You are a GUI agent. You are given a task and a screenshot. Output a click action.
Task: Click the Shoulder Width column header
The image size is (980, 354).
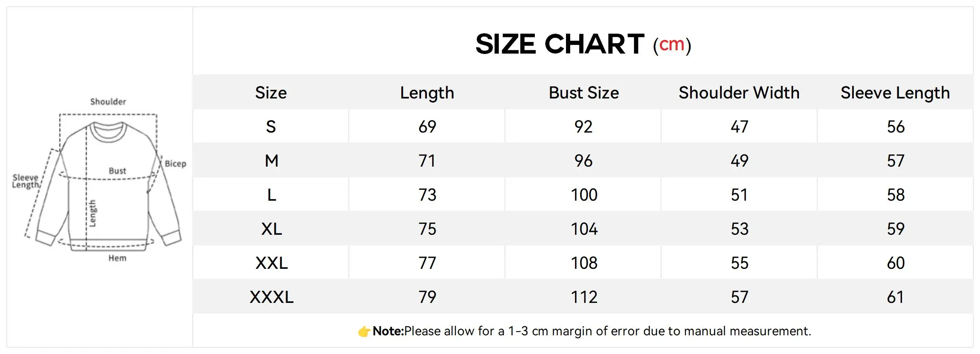click(x=739, y=93)
